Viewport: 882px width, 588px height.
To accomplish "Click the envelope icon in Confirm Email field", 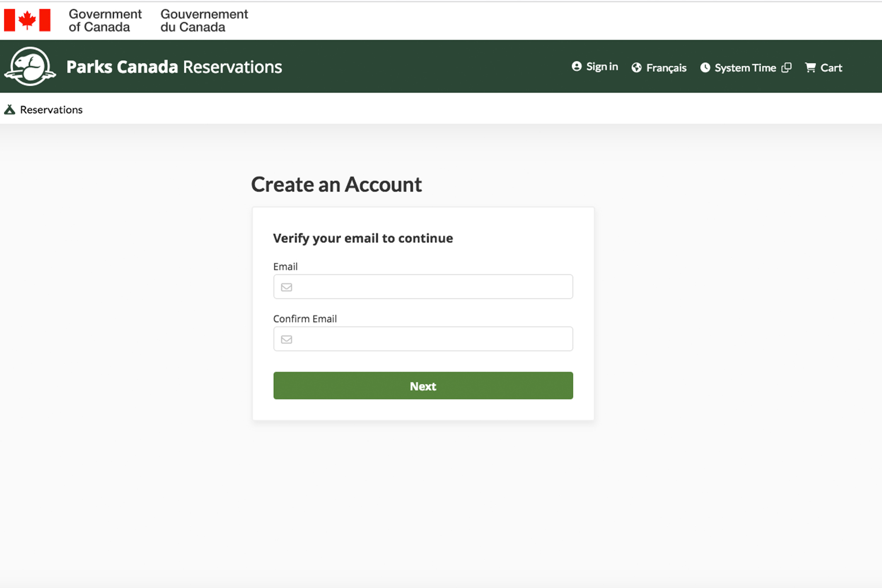I will (x=287, y=340).
